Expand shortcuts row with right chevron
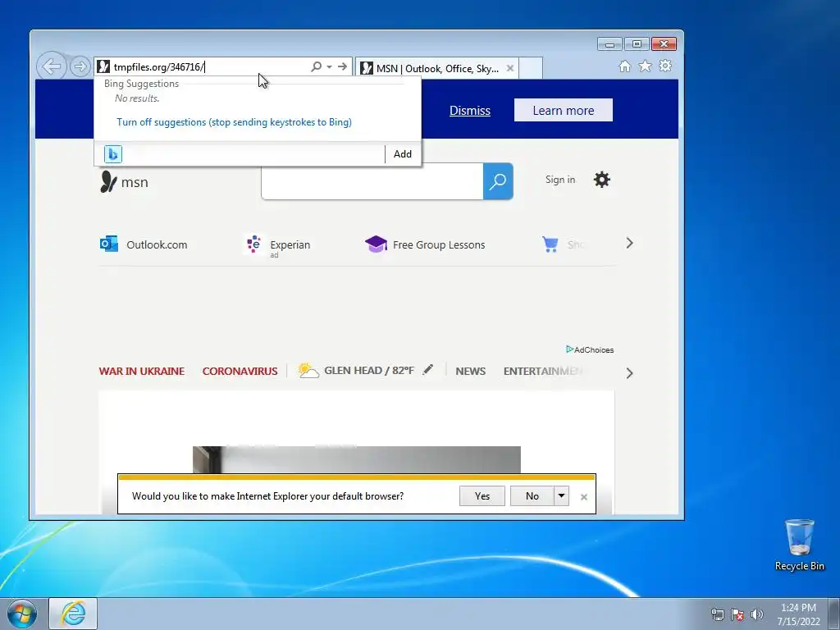The height and width of the screenshot is (630, 840). point(629,243)
